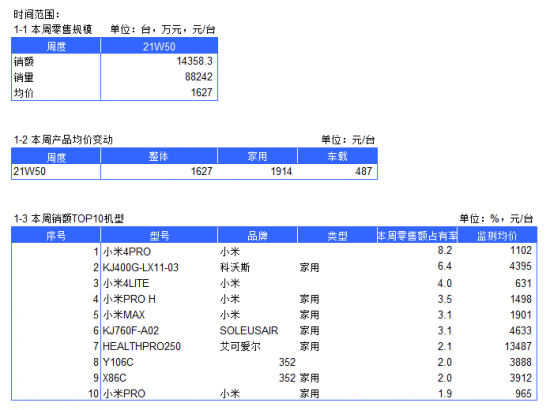Click the model cell HEALTHPRO250
Image resolution: width=550 pixels, height=410 pixels.
[x=142, y=347]
